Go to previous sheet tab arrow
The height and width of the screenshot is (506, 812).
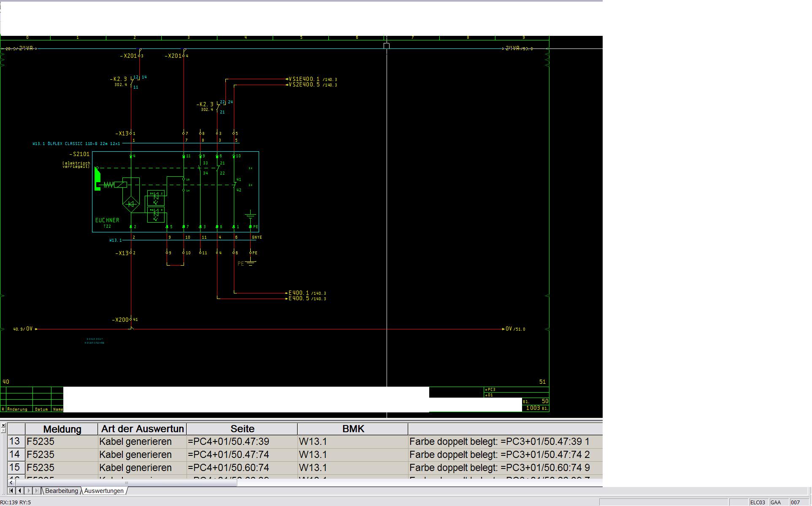[x=19, y=490]
